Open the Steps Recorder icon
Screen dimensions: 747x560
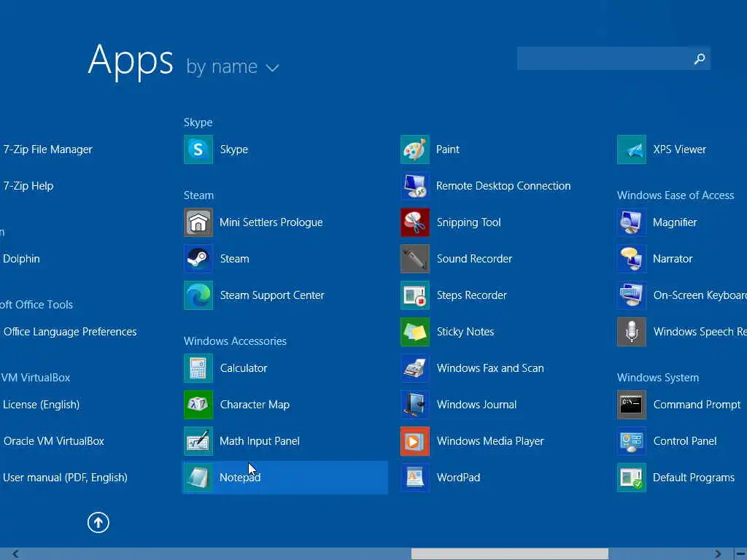click(415, 295)
